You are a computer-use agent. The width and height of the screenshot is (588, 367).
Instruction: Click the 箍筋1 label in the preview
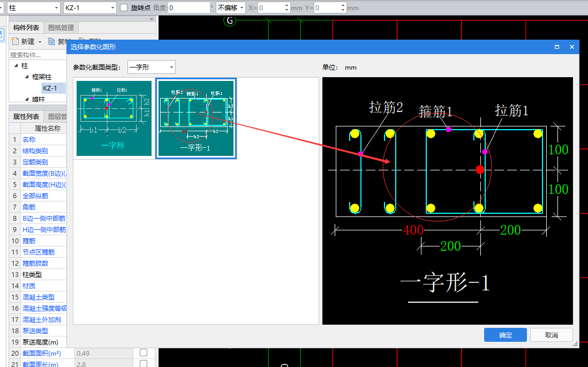[x=435, y=111]
